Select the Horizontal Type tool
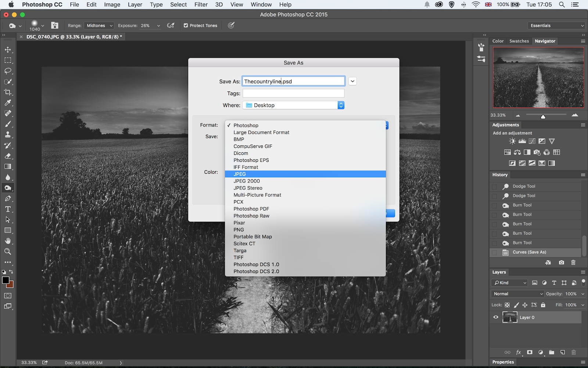This screenshot has height=368, width=588. [x=8, y=209]
